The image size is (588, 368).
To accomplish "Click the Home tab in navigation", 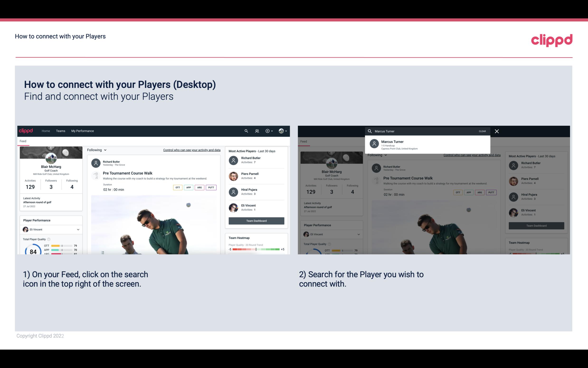I will tap(45, 131).
